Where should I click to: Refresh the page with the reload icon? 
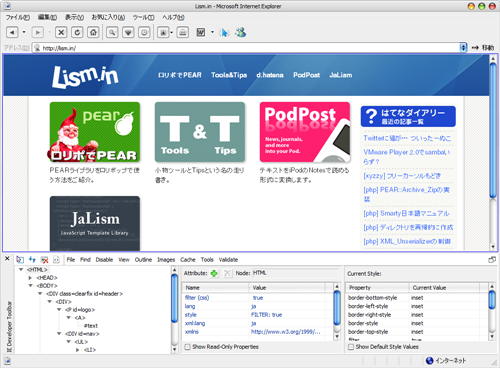coord(77,32)
